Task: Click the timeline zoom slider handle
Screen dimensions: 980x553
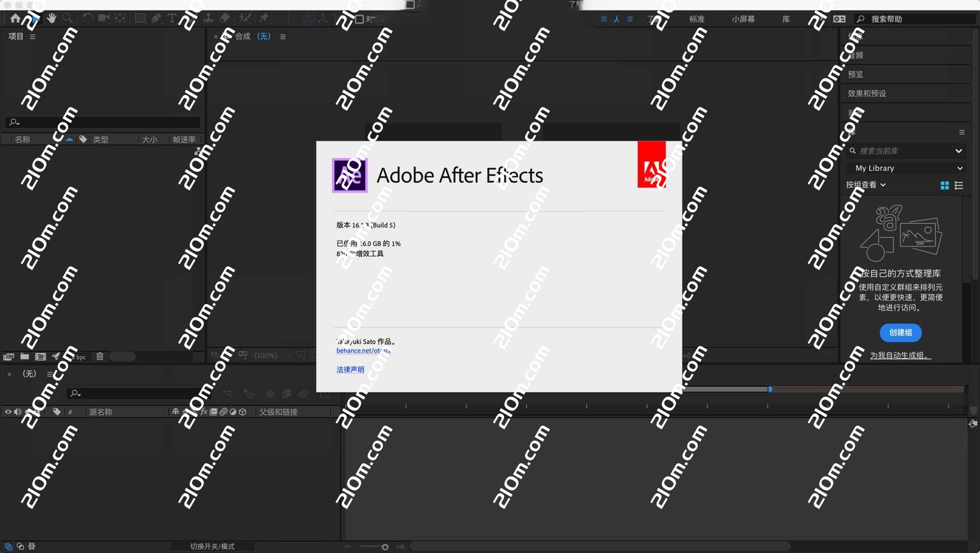Action: [385, 547]
